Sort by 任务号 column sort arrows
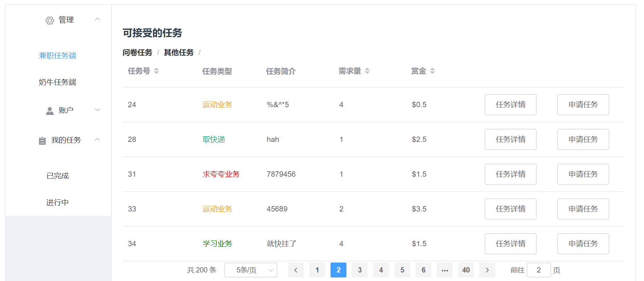Screen dimensions: 644x281 coord(156,71)
